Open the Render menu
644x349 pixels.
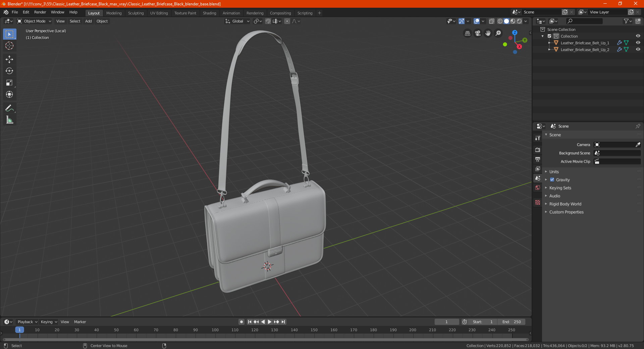click(40, 12)
